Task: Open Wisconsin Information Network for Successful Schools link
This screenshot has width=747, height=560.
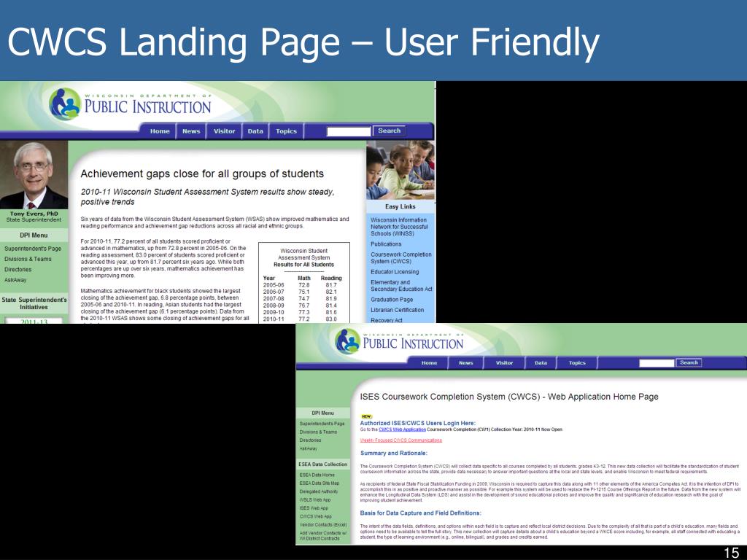Action: pos(399,227)
